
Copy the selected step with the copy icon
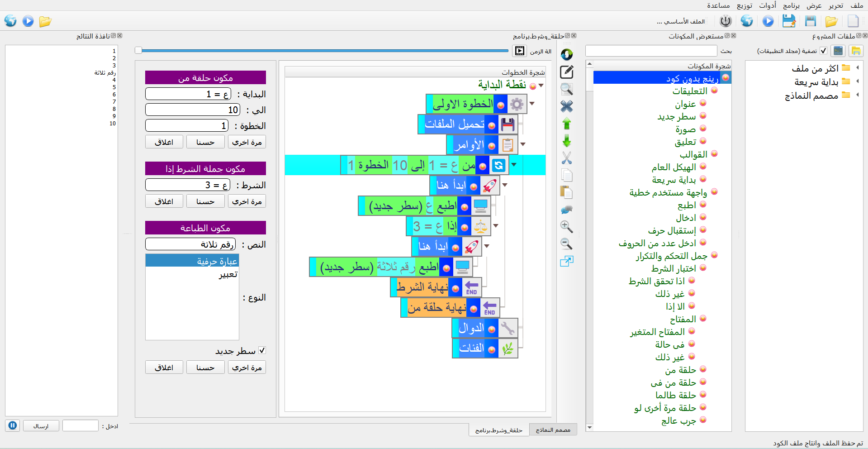[566, 175]
